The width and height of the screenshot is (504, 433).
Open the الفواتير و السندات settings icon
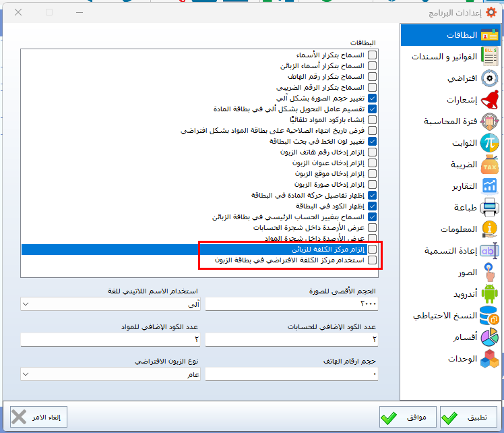[x=490, y=57]
